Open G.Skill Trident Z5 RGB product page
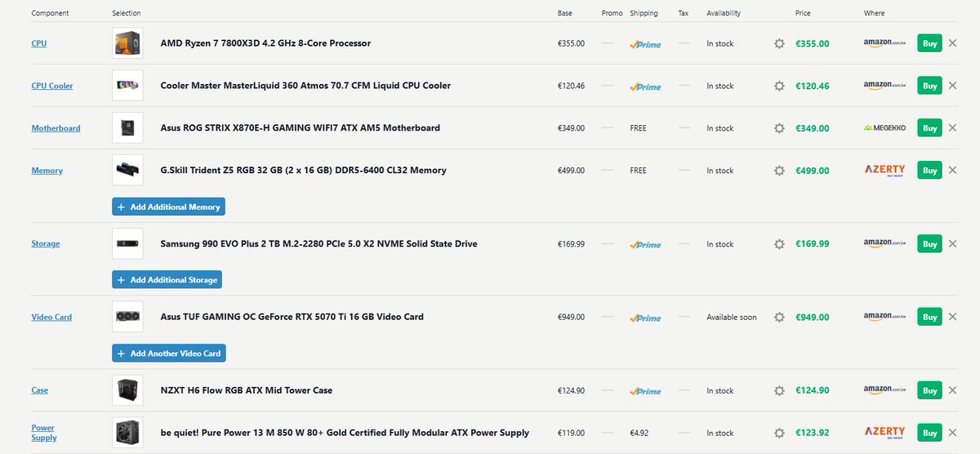 point(303,171)
